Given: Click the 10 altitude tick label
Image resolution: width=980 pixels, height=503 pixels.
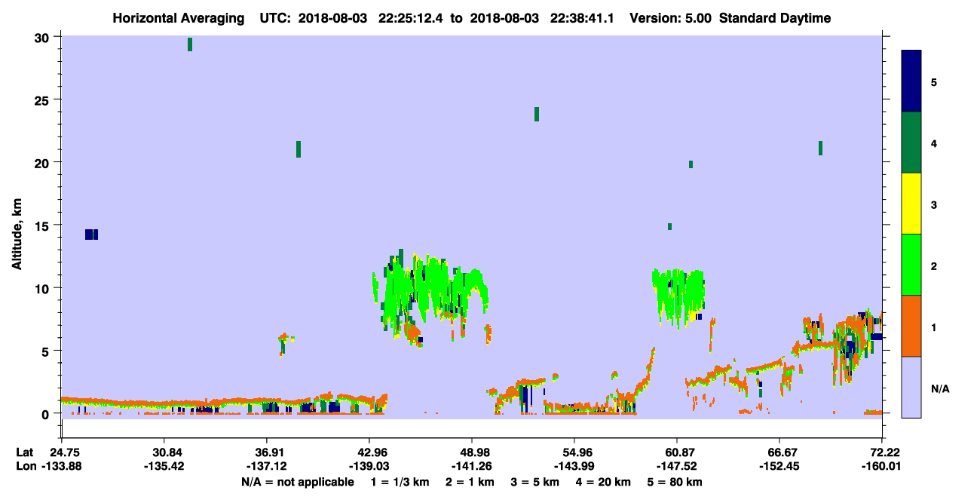Looking at the screenshot, I should [43, 288].
